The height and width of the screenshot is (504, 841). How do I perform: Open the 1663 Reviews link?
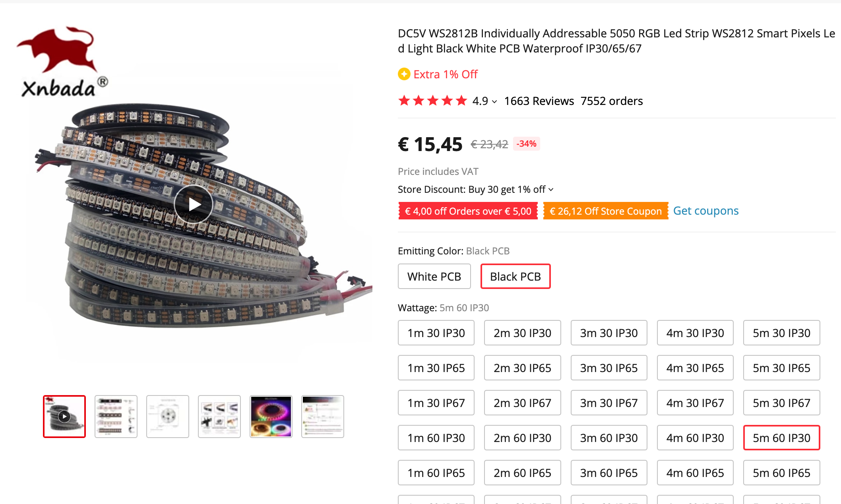pyautogui.click(x=539, y=101)
